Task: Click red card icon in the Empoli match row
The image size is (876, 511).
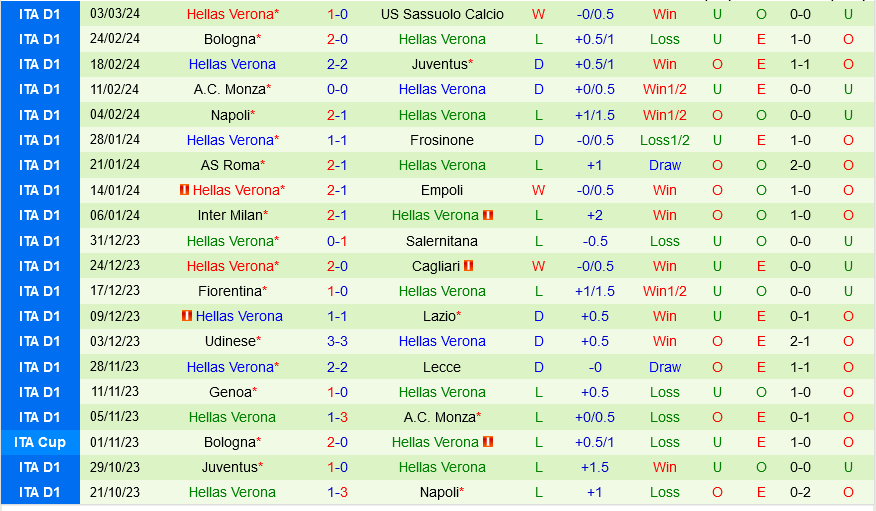Action: point(184,190)
